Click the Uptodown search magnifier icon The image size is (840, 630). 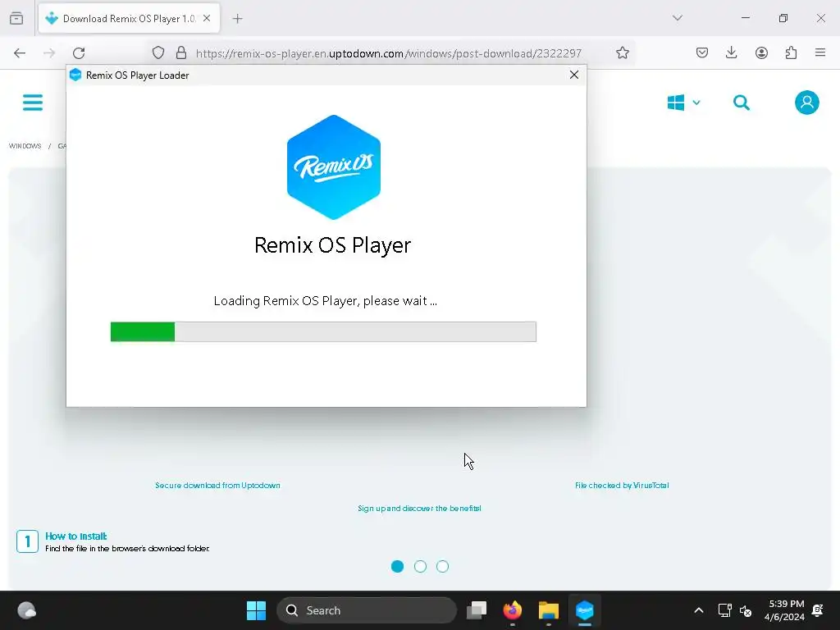742,103
